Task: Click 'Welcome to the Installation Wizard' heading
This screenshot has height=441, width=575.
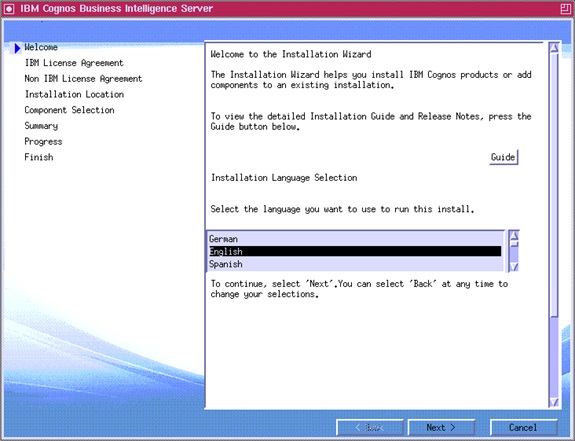Action: tap(291, 55)
